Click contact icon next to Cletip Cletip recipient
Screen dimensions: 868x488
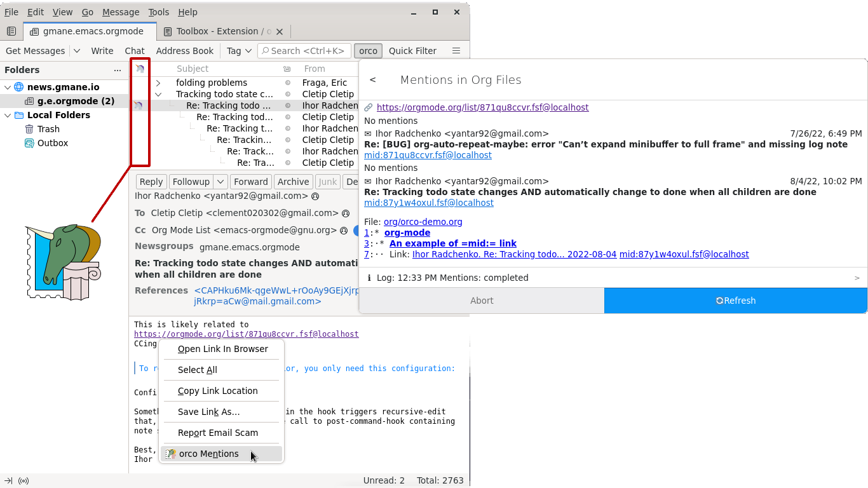click(x=346, y=213)
